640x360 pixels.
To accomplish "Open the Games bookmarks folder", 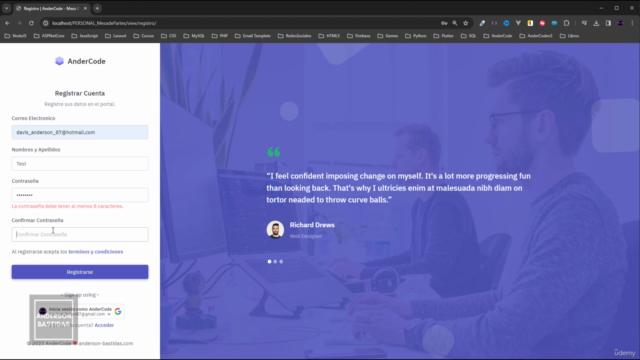I will pyautogui.click(x=388, y=36).
